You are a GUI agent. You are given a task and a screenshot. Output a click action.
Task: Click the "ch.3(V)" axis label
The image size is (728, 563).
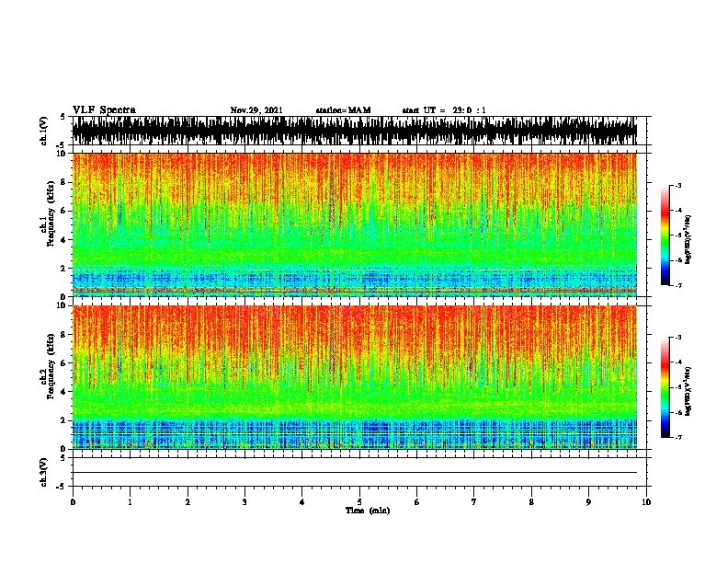44,472
